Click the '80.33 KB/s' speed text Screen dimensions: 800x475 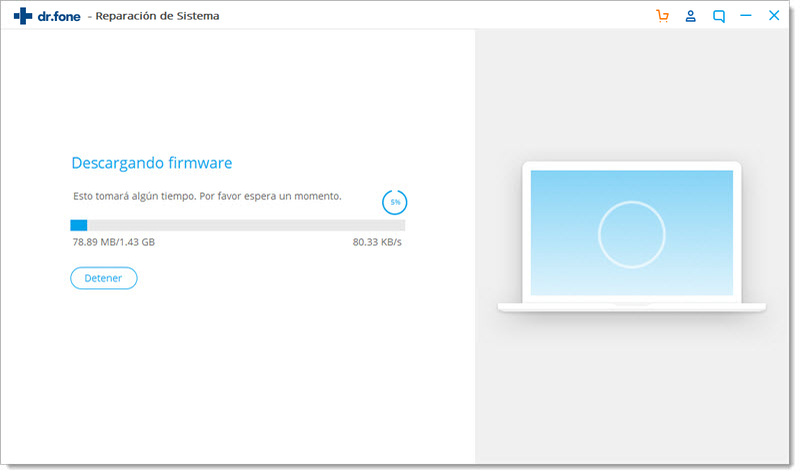click(377, 242)
